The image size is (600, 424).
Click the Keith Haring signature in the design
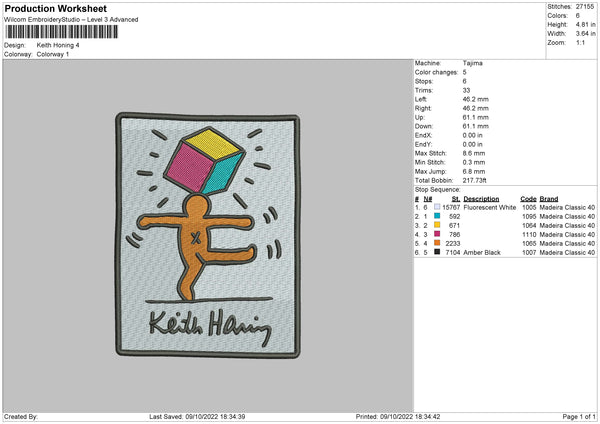pos(210,328)
